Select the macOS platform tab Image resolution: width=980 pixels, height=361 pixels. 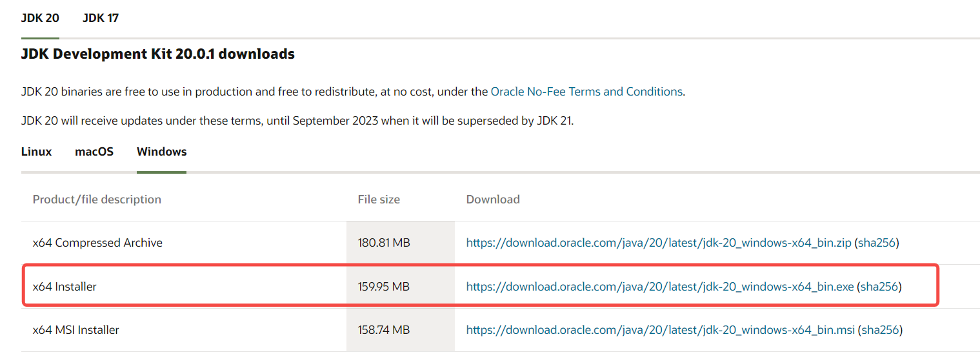click(x=94, y=152)
